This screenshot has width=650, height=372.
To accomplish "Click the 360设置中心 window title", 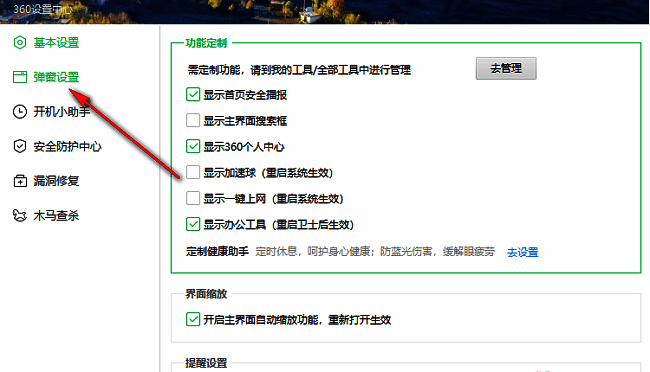I will pos(43,9).
